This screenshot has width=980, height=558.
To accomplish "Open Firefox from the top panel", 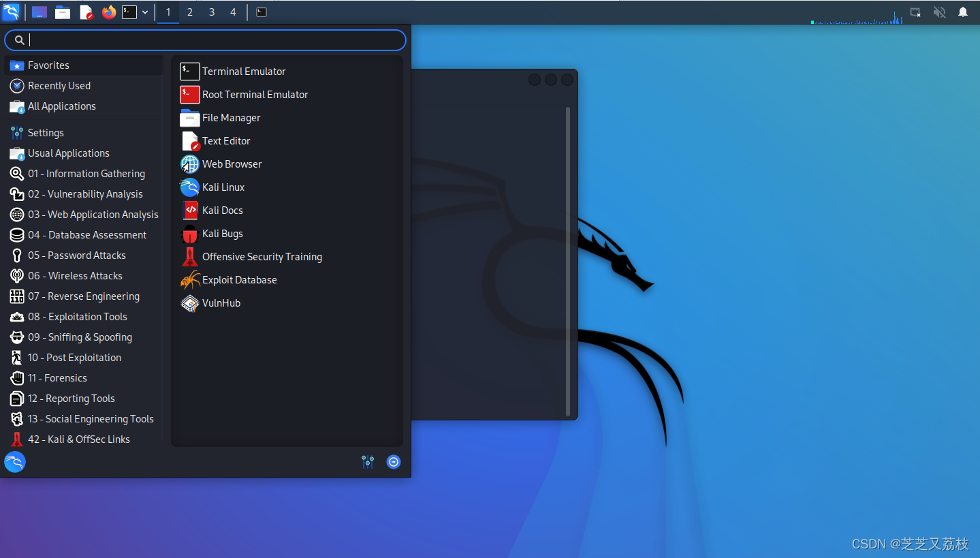I will coord(109,12).
